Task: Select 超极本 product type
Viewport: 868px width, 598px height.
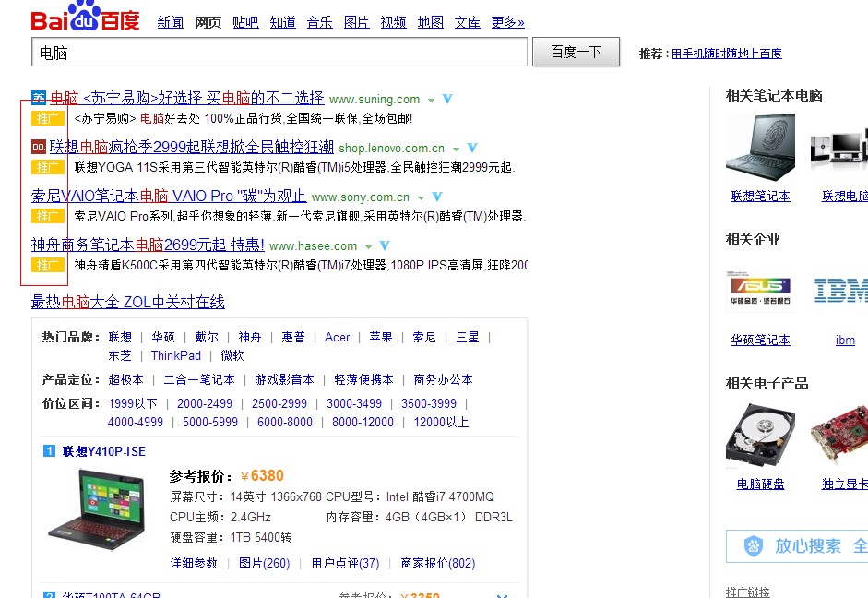Action: 126,380
